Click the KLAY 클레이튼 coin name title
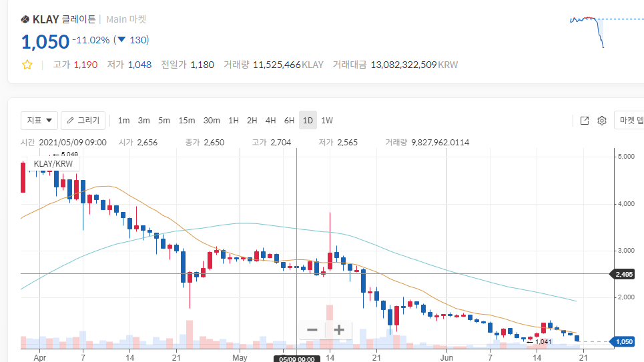The width and height of the screenshot is (644, 362). pyautogui.click(x=64, y=19)
